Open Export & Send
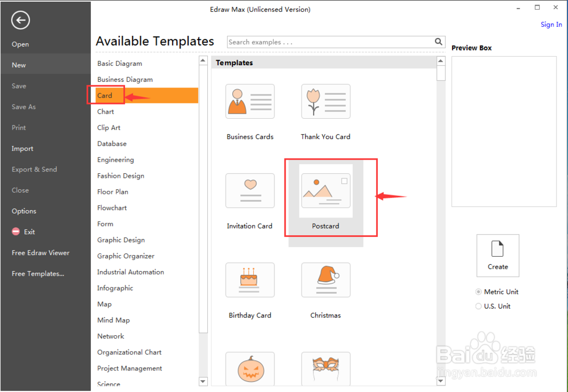 [x=35, y=169]
